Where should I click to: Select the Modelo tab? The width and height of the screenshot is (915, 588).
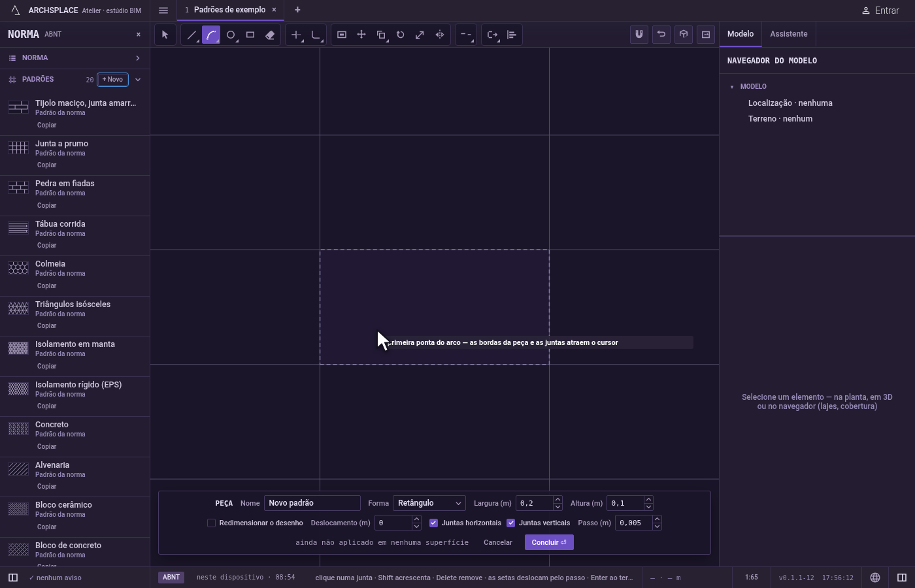(x=740, y=34)
